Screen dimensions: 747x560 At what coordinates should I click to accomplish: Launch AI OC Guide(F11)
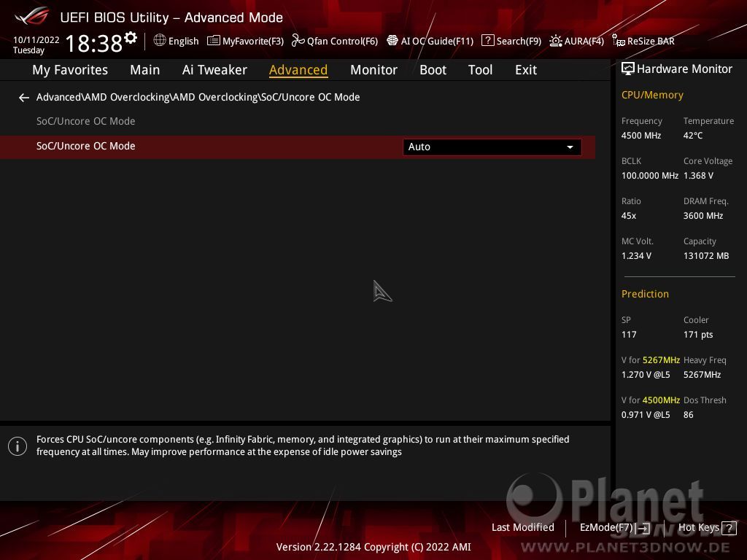coord(430,41)
